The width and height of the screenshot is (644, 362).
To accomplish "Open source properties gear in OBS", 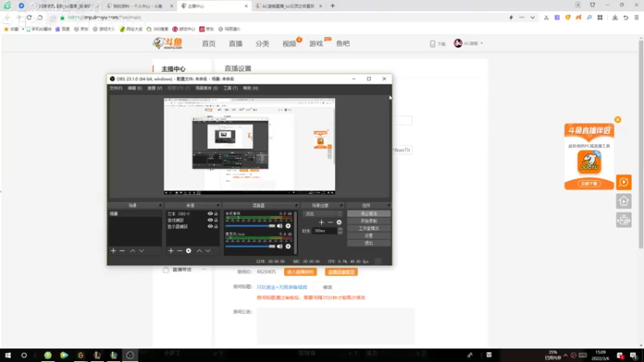I will pos(188,251).
